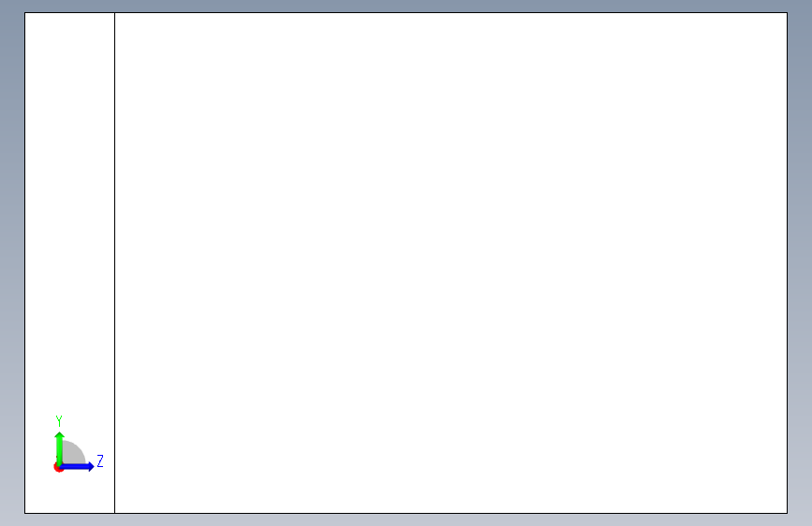
Task: Click the blue Z axis label
Action: (x=100, y=460)
